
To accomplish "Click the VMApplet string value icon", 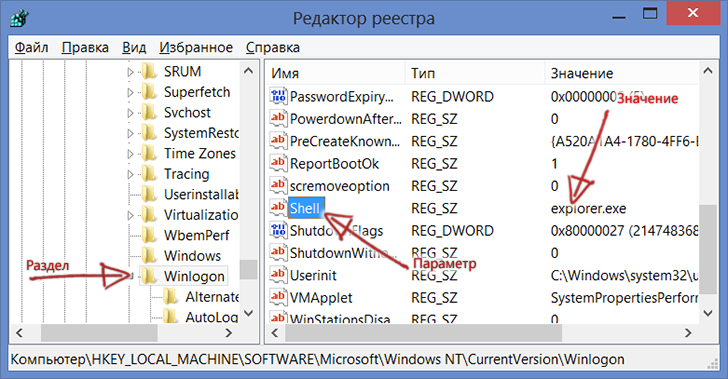I will (278, 297).
